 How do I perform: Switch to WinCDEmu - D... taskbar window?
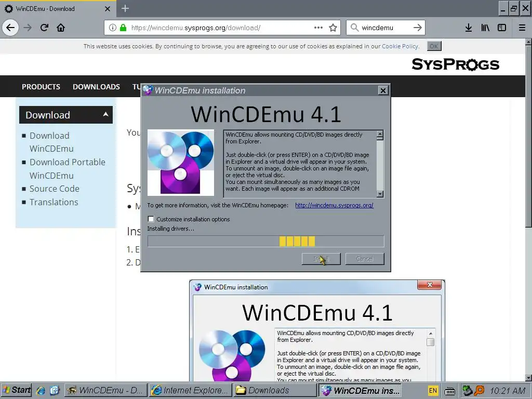(106, 391)
